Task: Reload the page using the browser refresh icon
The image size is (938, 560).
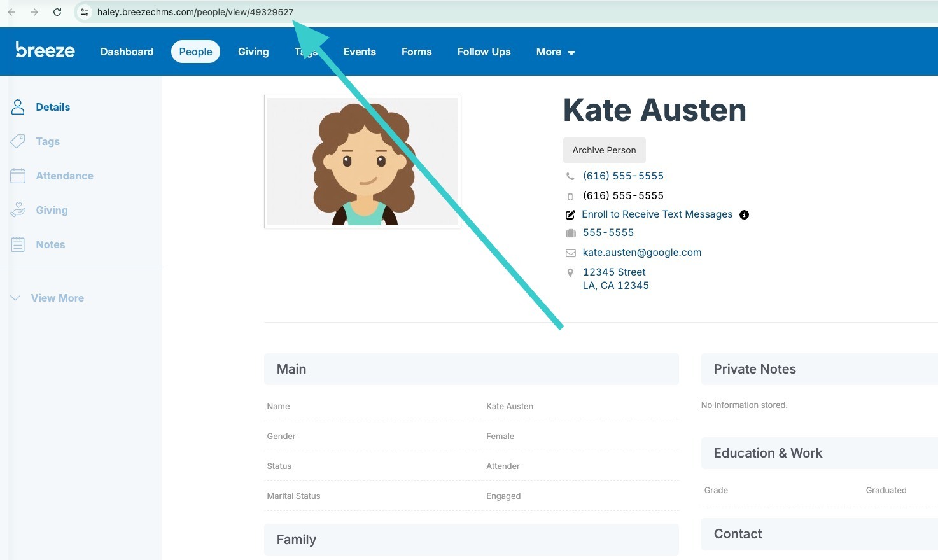Action: [x=57, y=12]
